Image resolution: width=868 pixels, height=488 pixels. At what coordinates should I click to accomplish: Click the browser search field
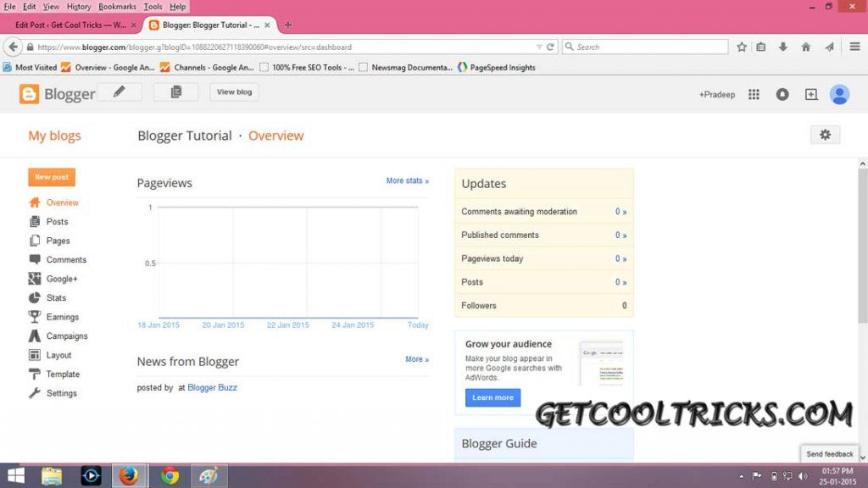[645, 47]
